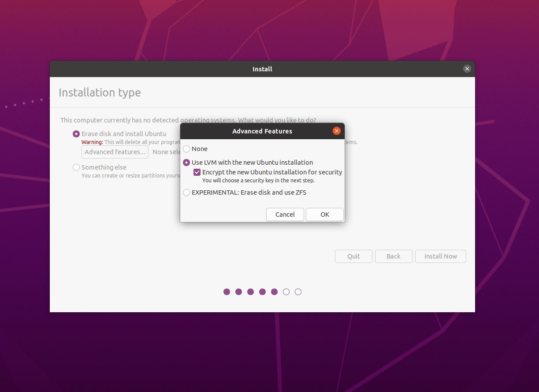The height and width of the screenshot is (392, 539).
Task: Click the Advanced Features dialog title
Action: pos(262,131)
